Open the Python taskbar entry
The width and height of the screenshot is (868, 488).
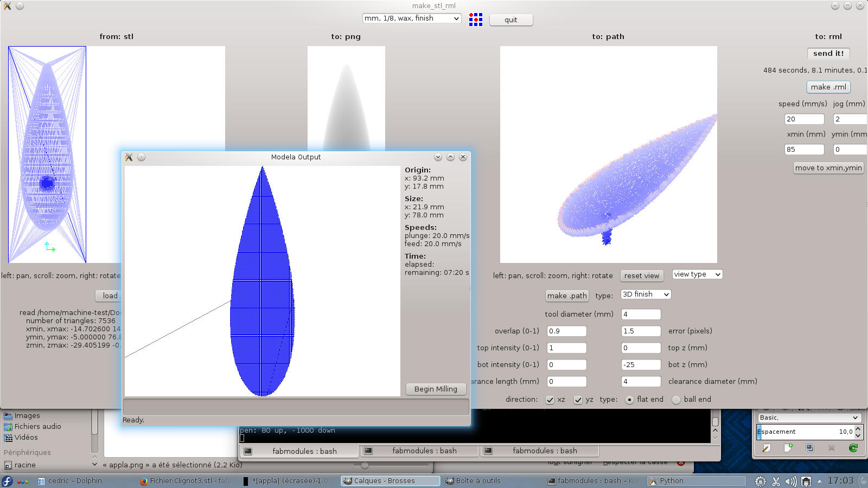[695, 481]
